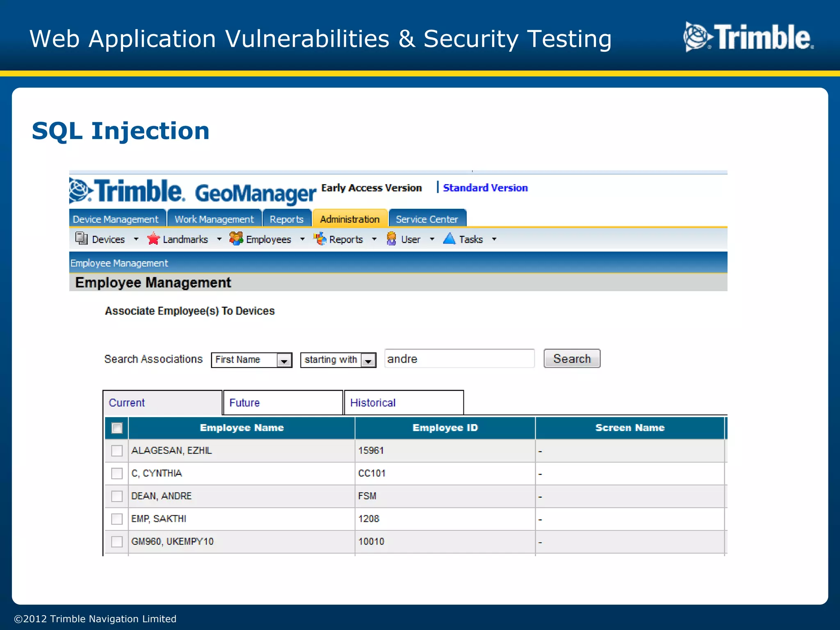840x630 pixels.
Task: Click the Employee ID cell '15961'
Action: pyautogui.click(x=371, y=451)
